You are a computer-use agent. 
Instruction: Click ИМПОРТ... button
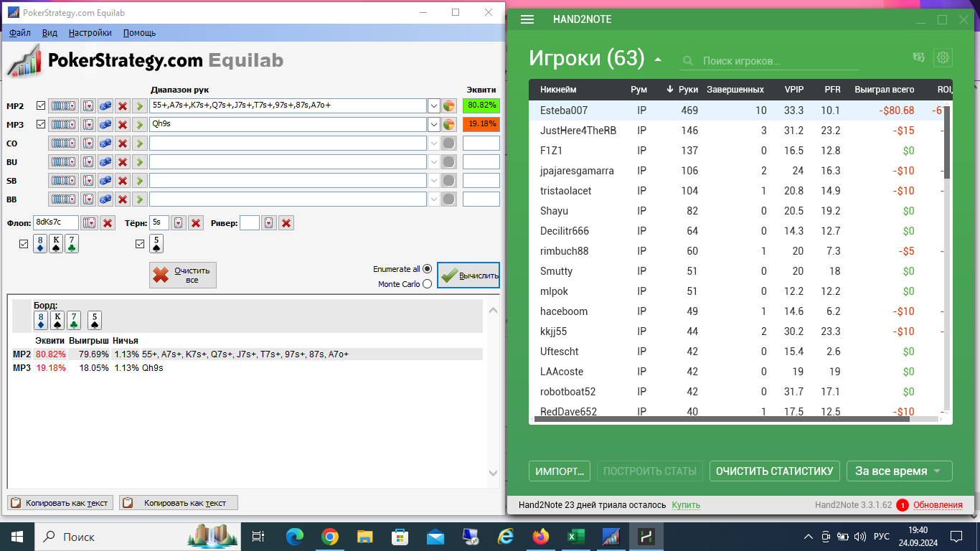[560, 471]
